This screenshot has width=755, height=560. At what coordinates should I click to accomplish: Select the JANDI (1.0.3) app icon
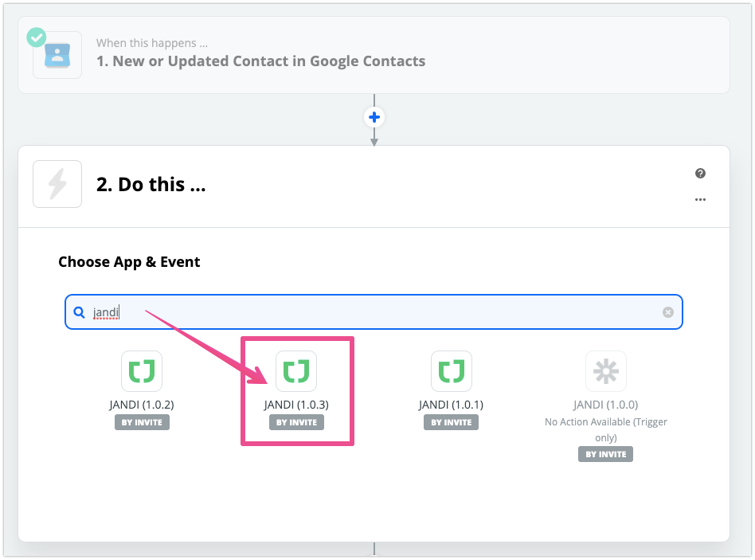(x=296, y=371)
